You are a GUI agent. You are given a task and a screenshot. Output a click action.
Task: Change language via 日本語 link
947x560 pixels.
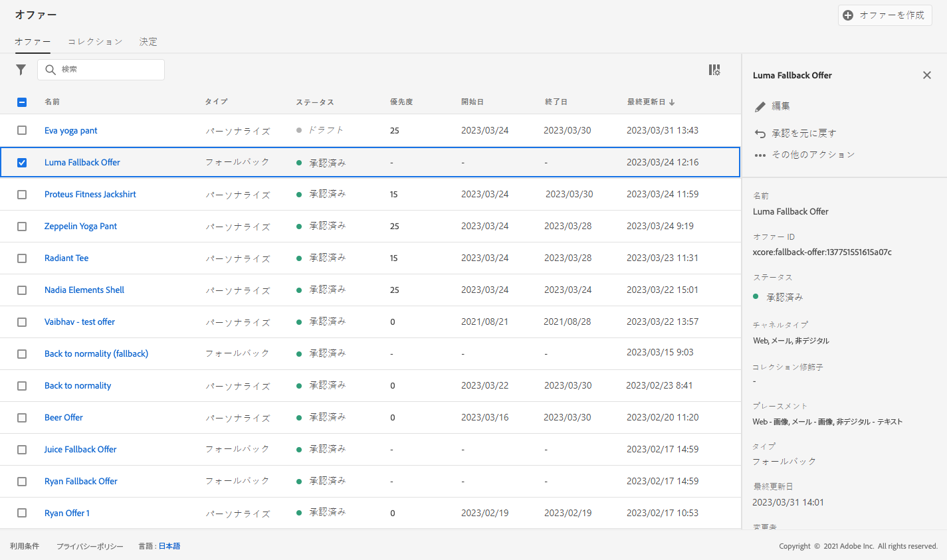(x=169, y=546)
